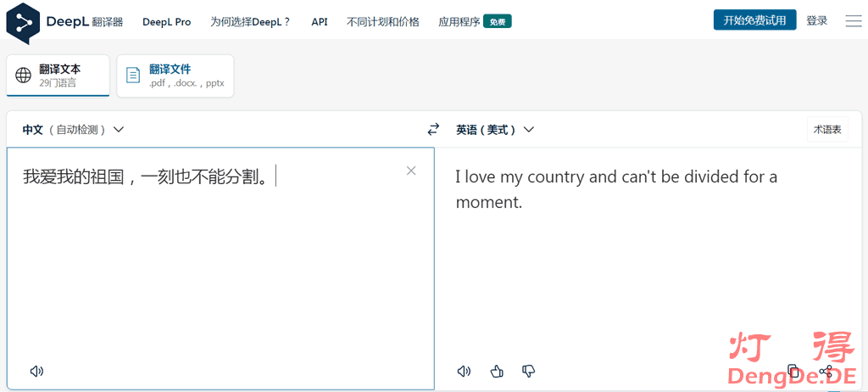Share the translation result
This screenshot has height=392, width=868.
click(x=826, y=371)
